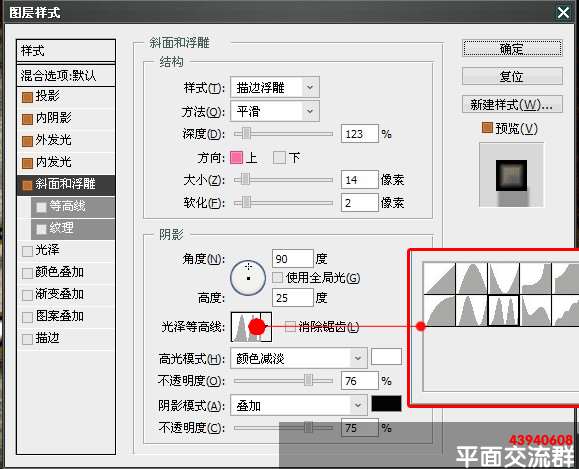Click the angle dial control
This screenshot has height=469, width=579.
248,278
